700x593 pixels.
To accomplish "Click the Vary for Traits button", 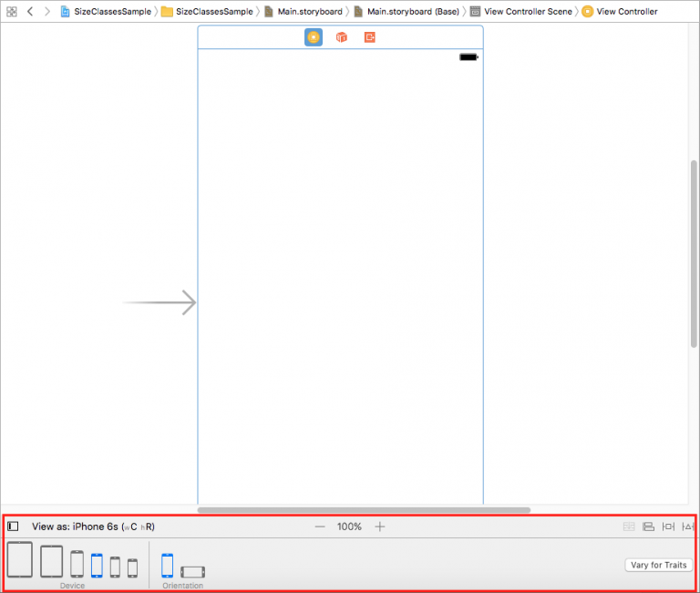I will [658, 565].
